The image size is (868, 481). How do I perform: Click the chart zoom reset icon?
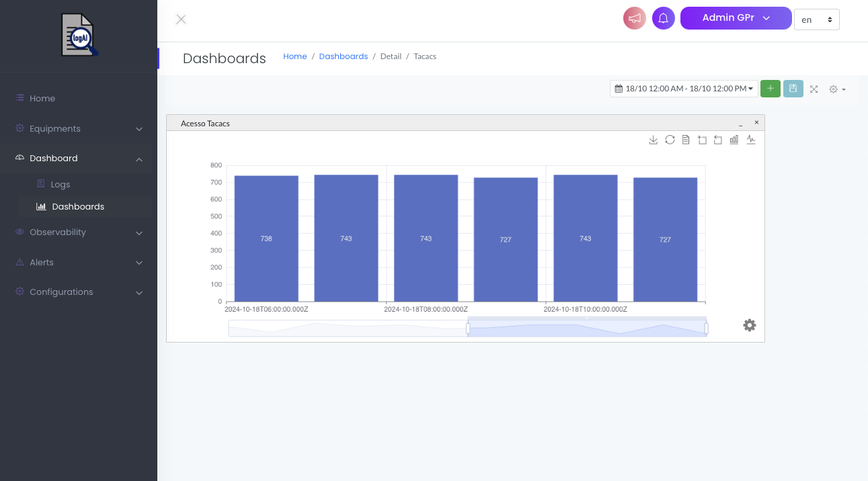(718, 140)
